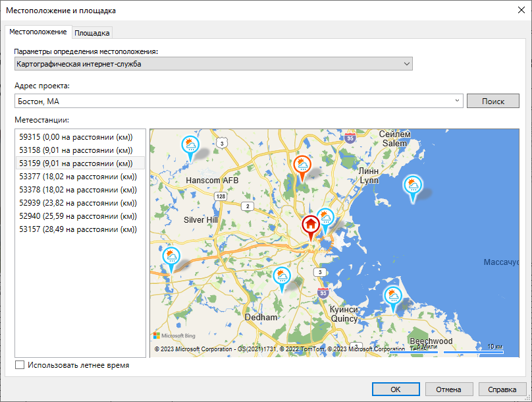Click the Beechwood map label
532x402 pixels.
(431, 341)
